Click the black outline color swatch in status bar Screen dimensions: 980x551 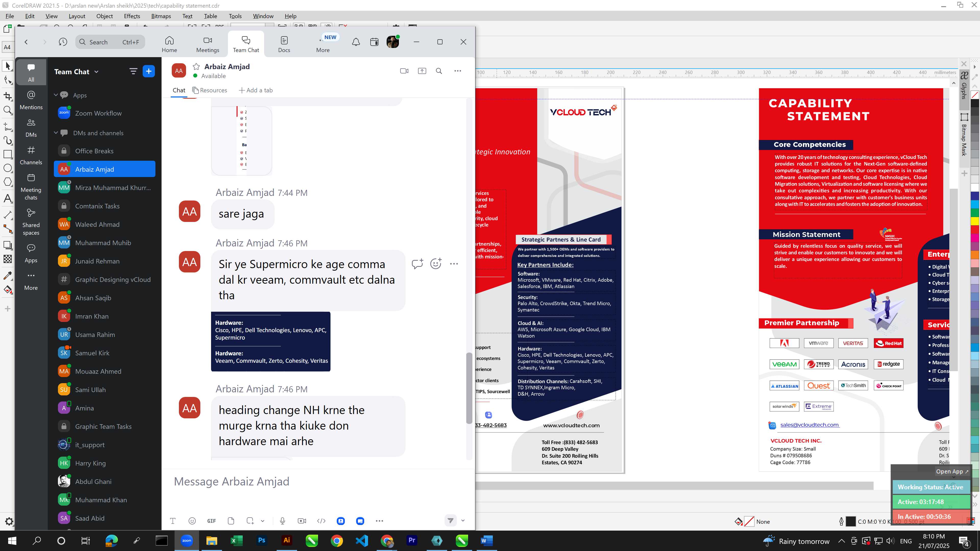pyautogui.click(x=851, y=522)
